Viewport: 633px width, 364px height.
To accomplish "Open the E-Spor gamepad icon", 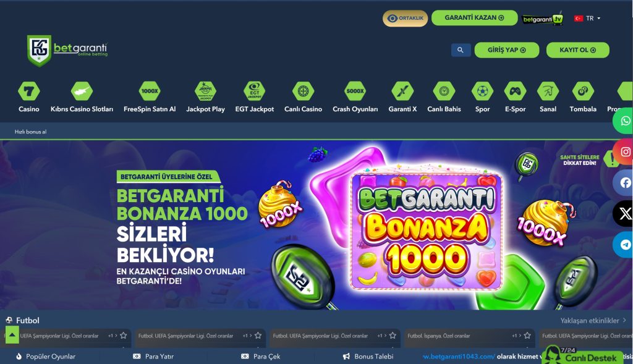I will tap(515, 91).
